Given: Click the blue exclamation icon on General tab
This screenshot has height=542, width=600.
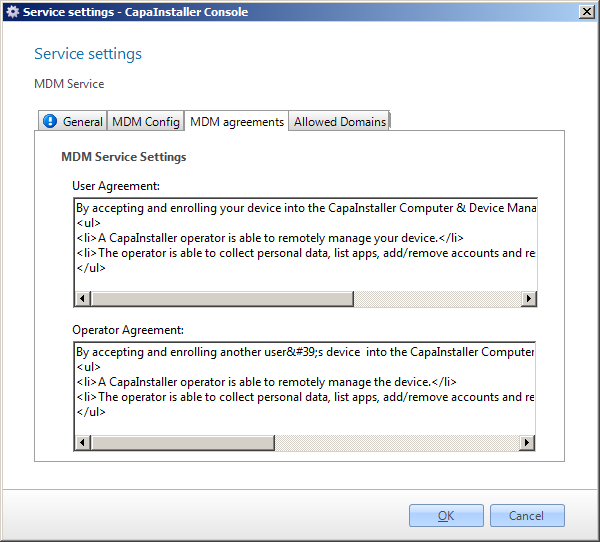Looking at the screenshot, I should tap(50, 121).
